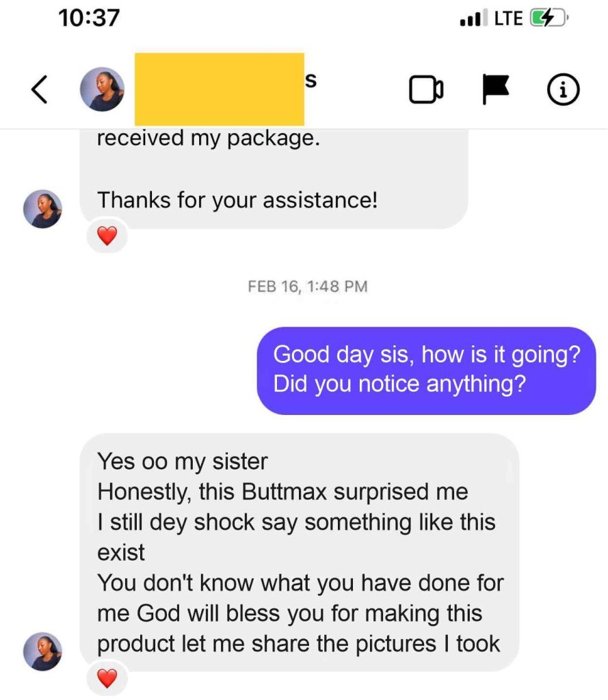Tap heart reaction under 'Thanks for your assistance!'
608x700 pixels.
click(x=107, y=236)
